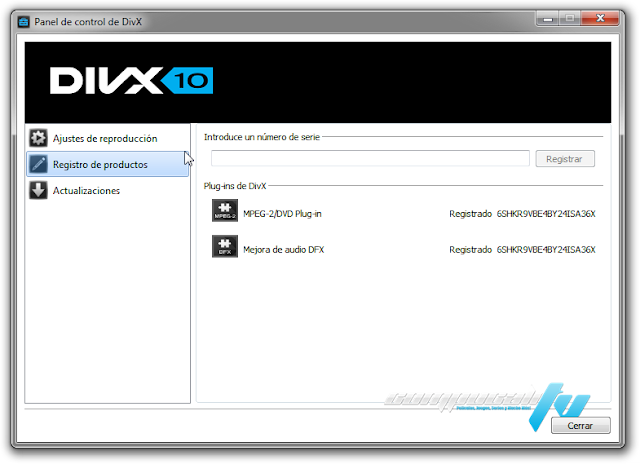
Task: Click Registrado status of Mejora de audio DFX
Action: tap(471, 250)
